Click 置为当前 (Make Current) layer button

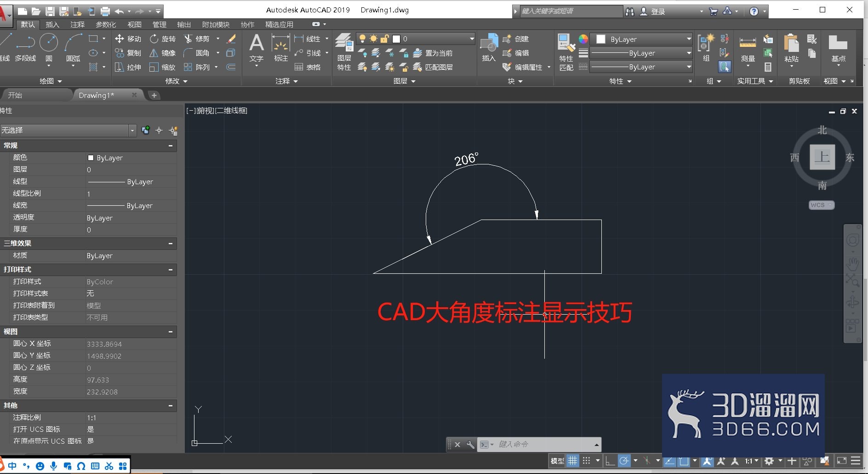(433, 53)
